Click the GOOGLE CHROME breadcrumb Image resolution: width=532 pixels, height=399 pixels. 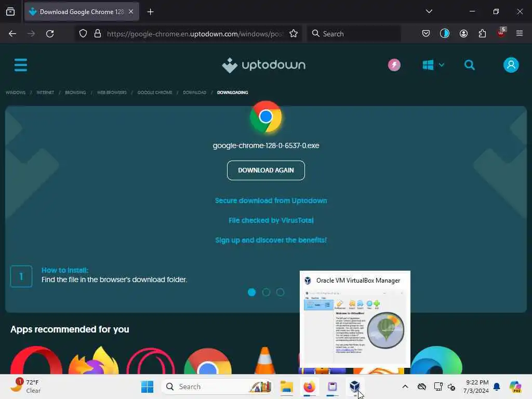tap(155, 92)
